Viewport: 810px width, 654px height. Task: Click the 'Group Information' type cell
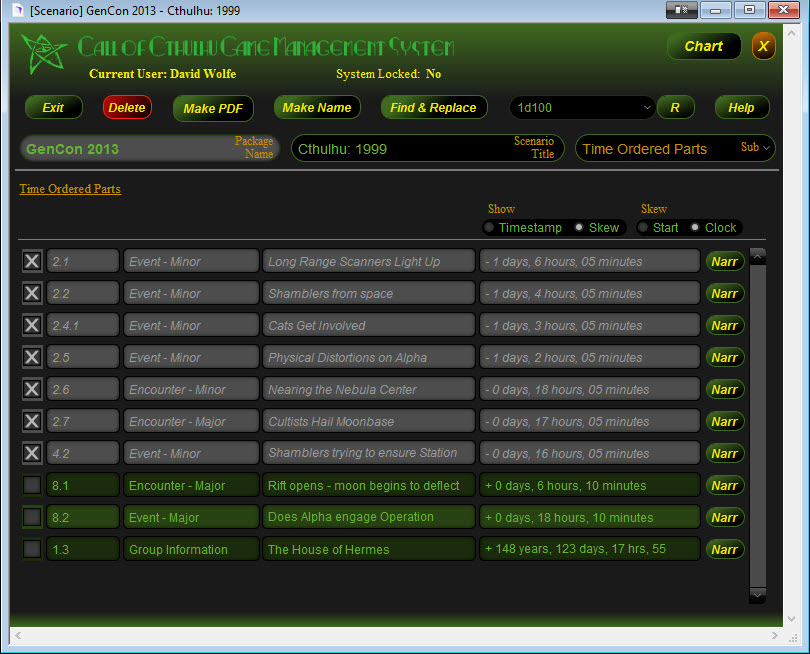tap(191, 549)
